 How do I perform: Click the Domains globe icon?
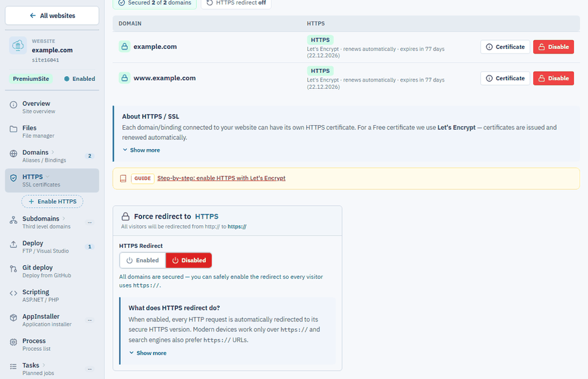[13, 154]
